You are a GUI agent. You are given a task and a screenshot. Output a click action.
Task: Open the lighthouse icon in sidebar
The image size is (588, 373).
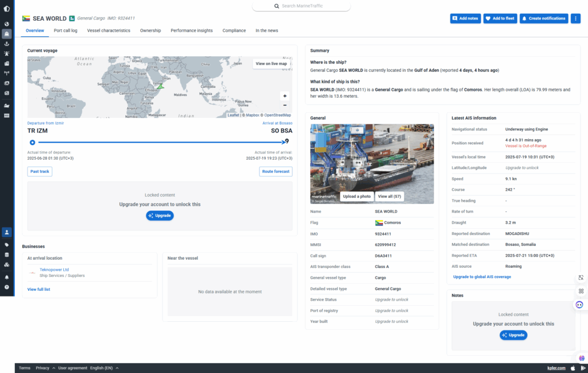click(7, 53)
